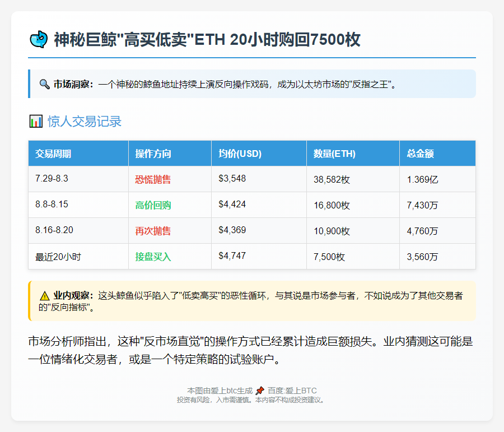Click the magnifying glass icon beside 市场洞察
The image size is (504, 432).
click(45, 84)
